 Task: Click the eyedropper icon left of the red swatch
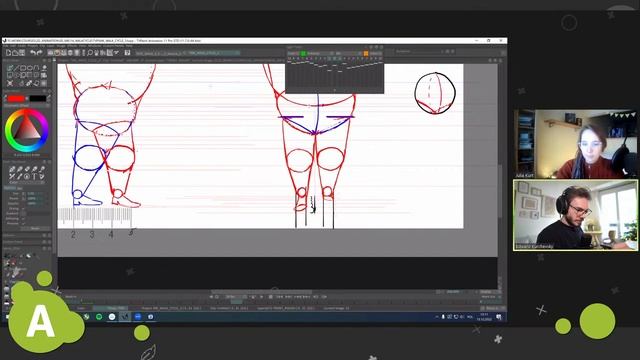[5, 98]
